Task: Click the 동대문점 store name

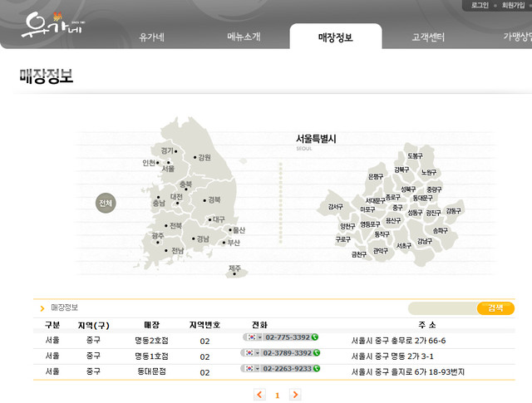Action: click(x=151, y=371)
